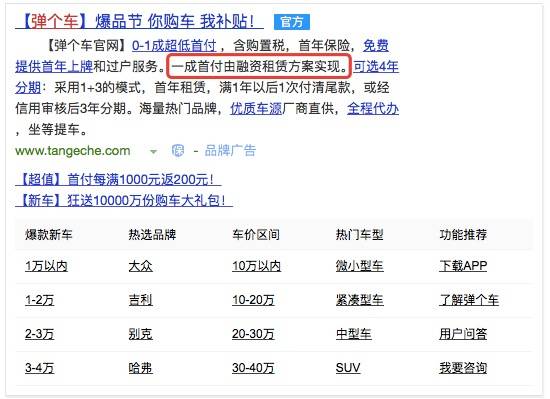
Task: Expand the dropdown arrow next to www.tangeche.com
Action: click(x=153, y=151)
